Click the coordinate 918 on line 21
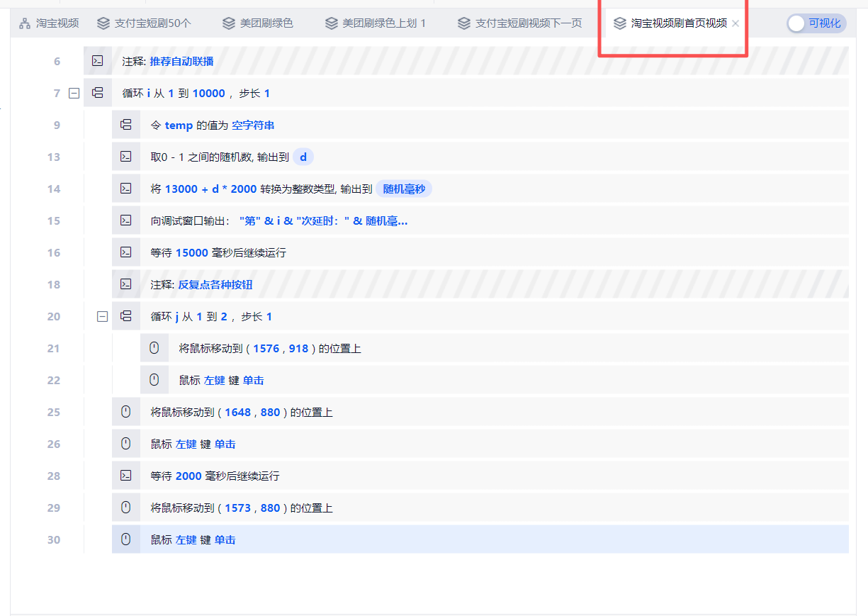Image resolution: width=868 pixels, height=616 pixels. point(298,348)
